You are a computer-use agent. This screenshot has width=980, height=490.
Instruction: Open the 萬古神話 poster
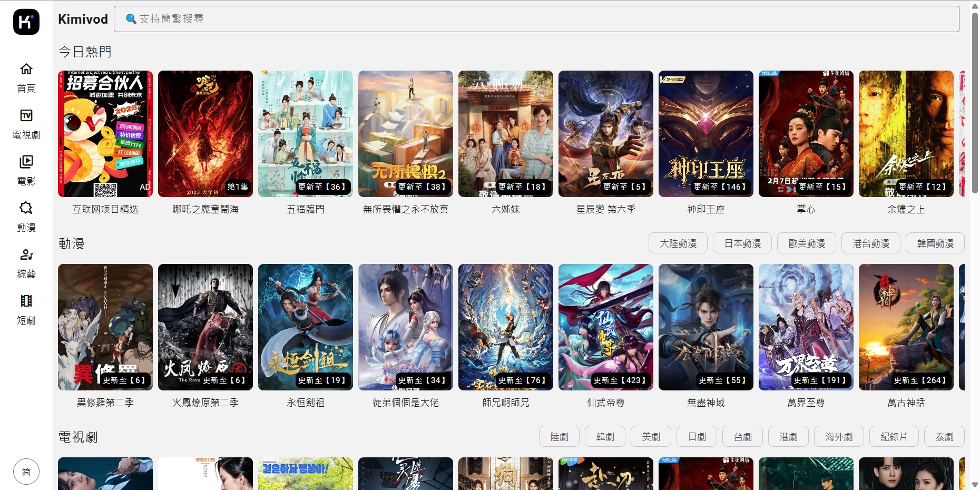[x=906, y=327]
